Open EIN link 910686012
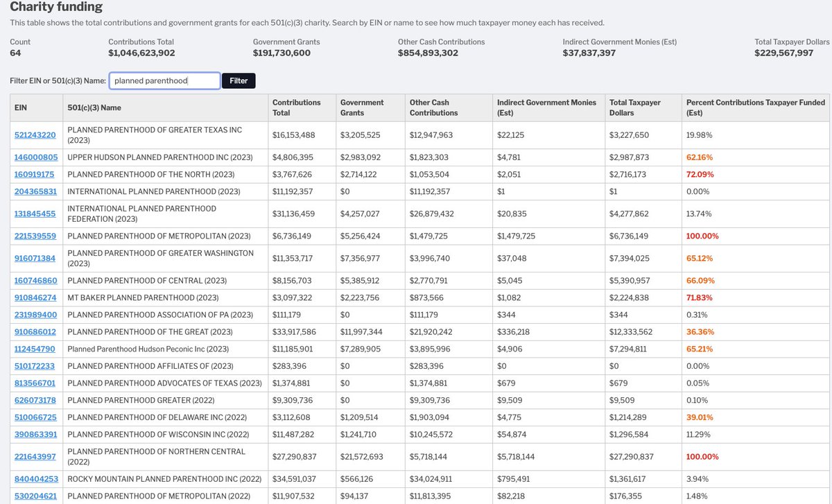The height and width of the screenshot is (504, 832). click(x=35, y=332)
